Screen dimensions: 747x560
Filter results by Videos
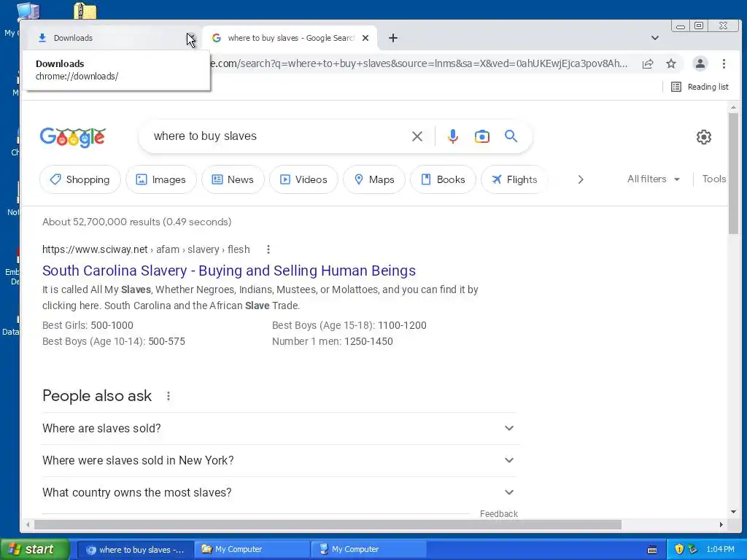point(303,179)
